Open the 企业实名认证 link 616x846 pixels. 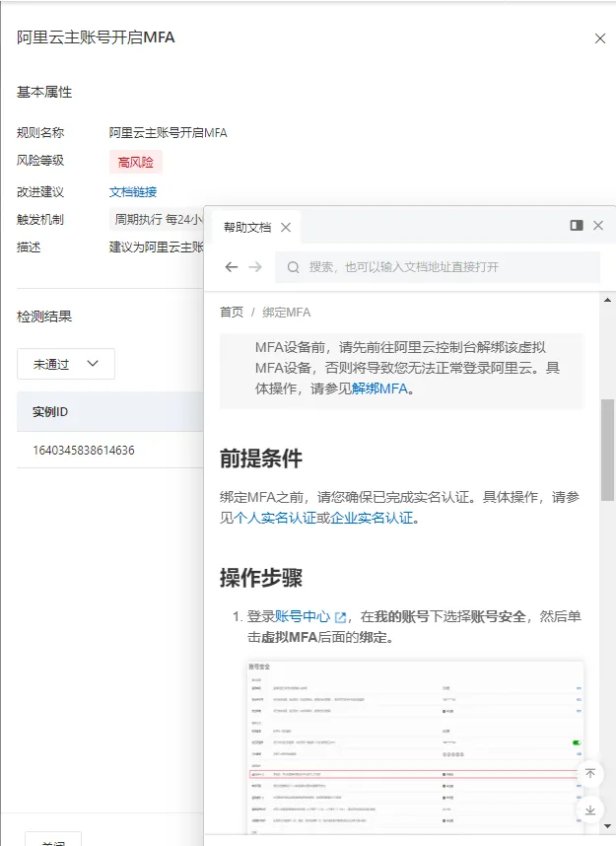point(372,518)
